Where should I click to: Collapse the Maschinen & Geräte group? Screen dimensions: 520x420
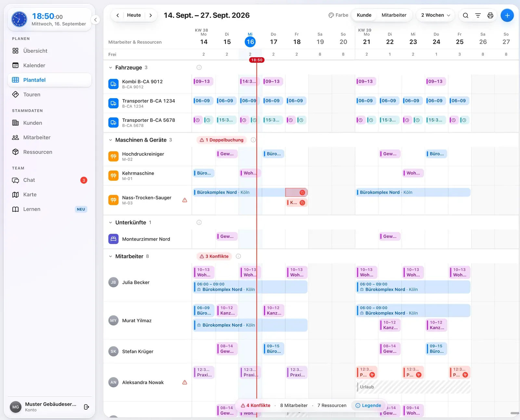pyautogui.click(x=110, y=140)
